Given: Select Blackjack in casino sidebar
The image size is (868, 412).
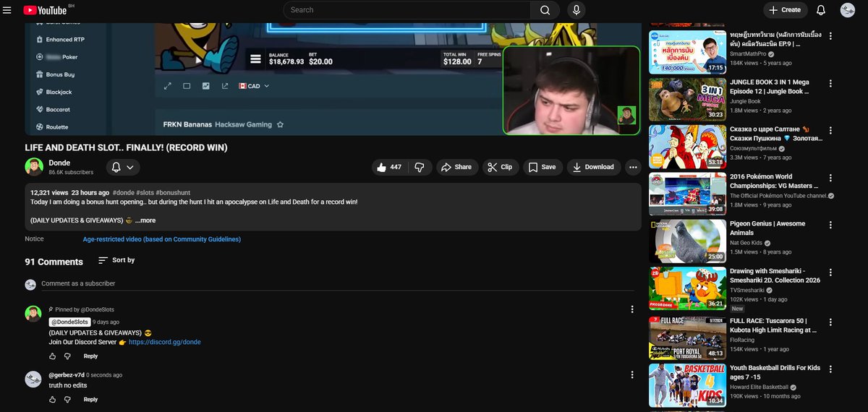Looking at the screenshot, I should pos(53,92).
